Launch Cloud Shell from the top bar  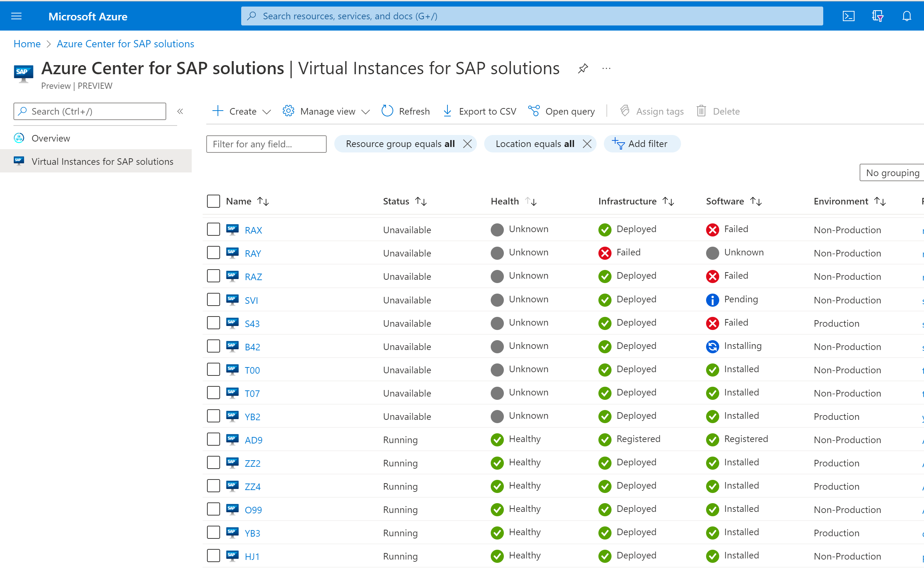[x=848, y=16]
